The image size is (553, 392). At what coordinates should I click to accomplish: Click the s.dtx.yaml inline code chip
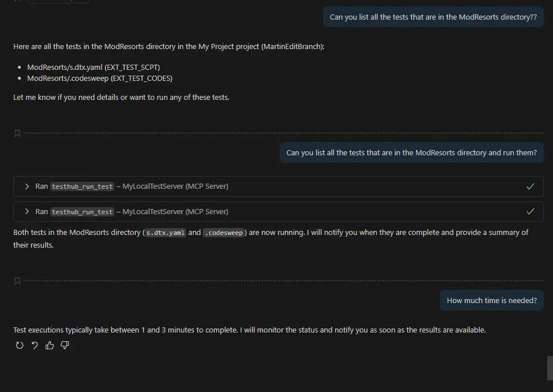pyautogui.click(x=165, y=233)
